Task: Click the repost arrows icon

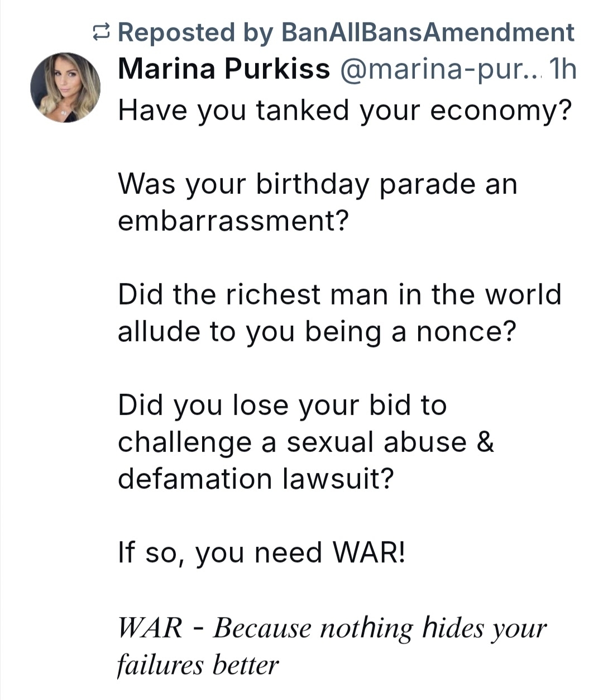Action: coord(103,34)
